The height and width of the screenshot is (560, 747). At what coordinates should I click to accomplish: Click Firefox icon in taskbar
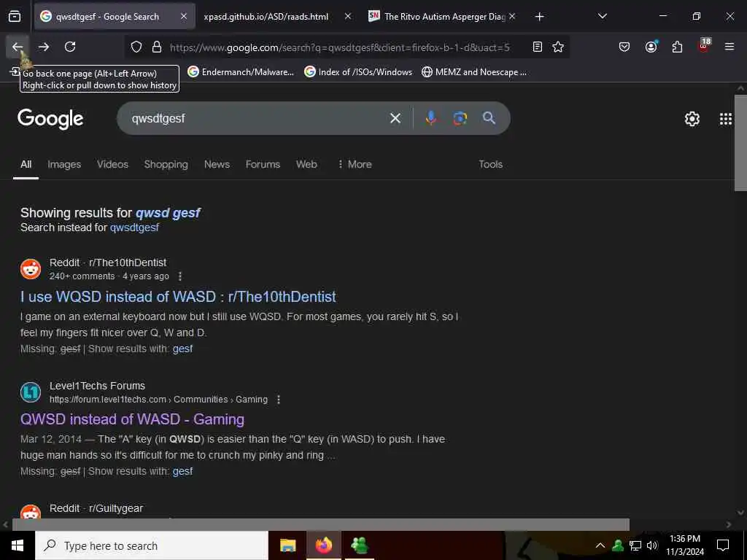pos(323,545)
